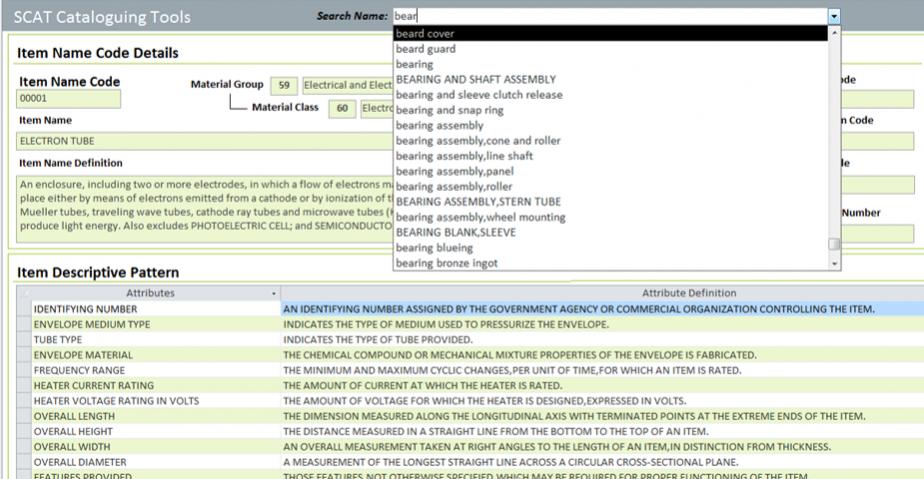Select the FREQUENCY RANGE attribute cell
The image size is (924, 479).
tap(150, 369)
